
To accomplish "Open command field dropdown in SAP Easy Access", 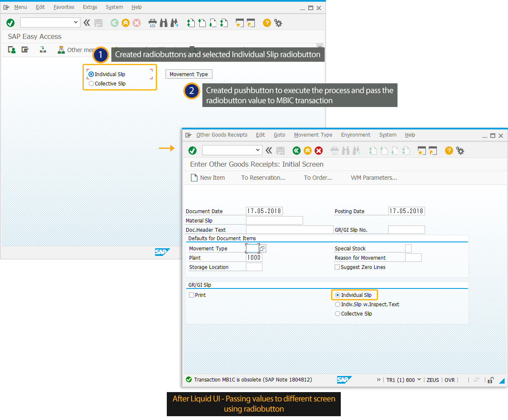I will [76, 22].
